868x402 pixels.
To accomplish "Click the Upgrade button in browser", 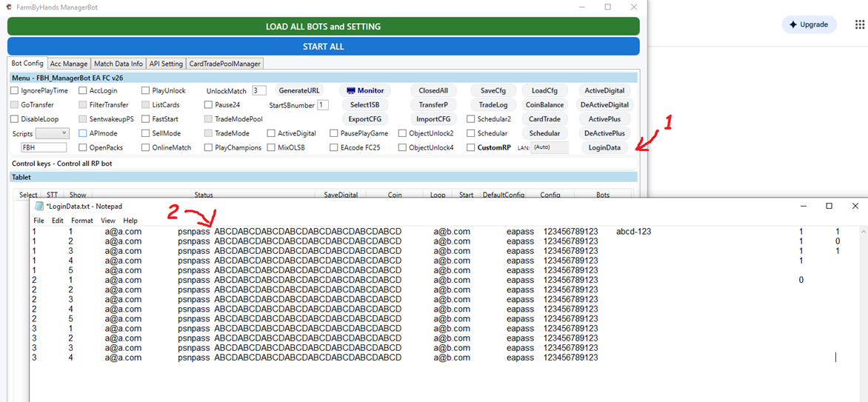I will [x=809, y=25].
